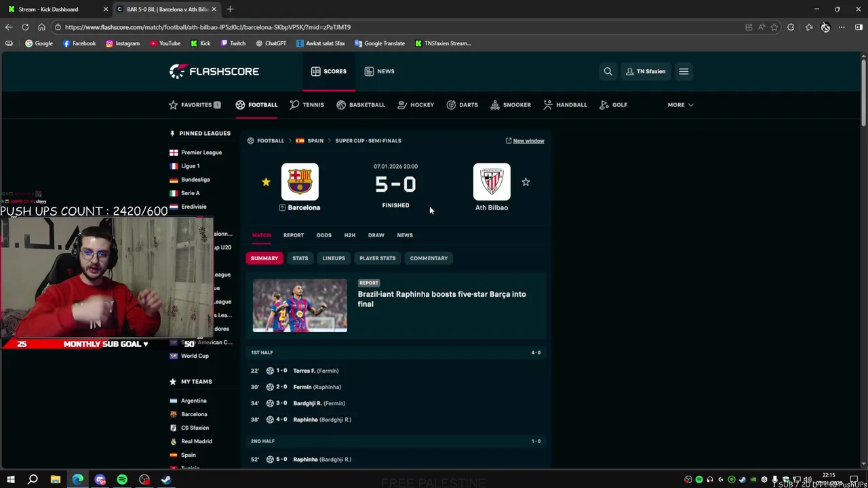
Task: Open the Favorites star section
Action: coord(195,105)
